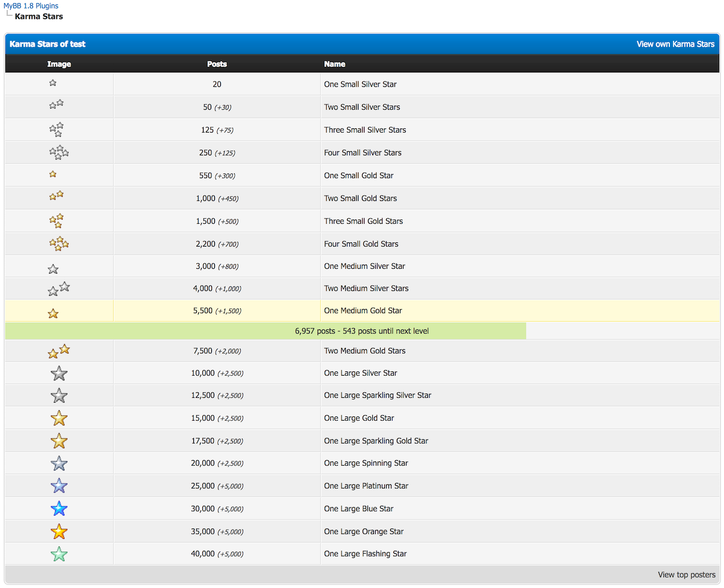Open the MyBB 1.8 Plugins breadcrumb link
724x588 pixels.
[x=31, y=6]
